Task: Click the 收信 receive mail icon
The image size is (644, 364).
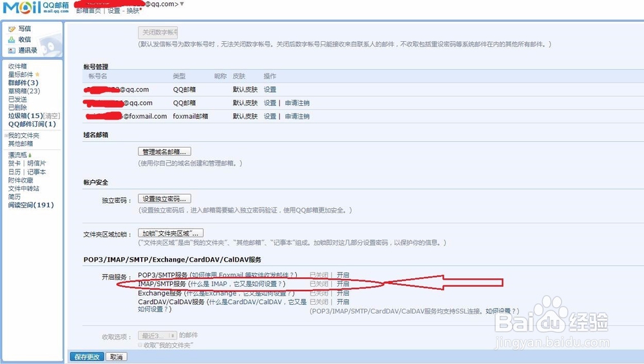Action: pyautogui.click(x=12, y=40)
